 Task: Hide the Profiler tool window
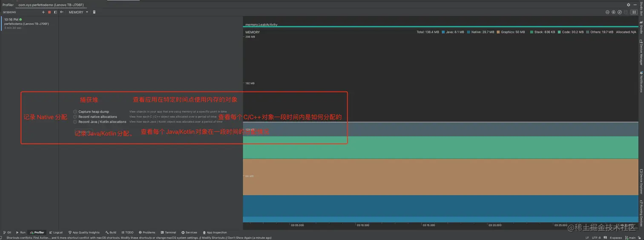pyautogui.click(x=635, y=5)
